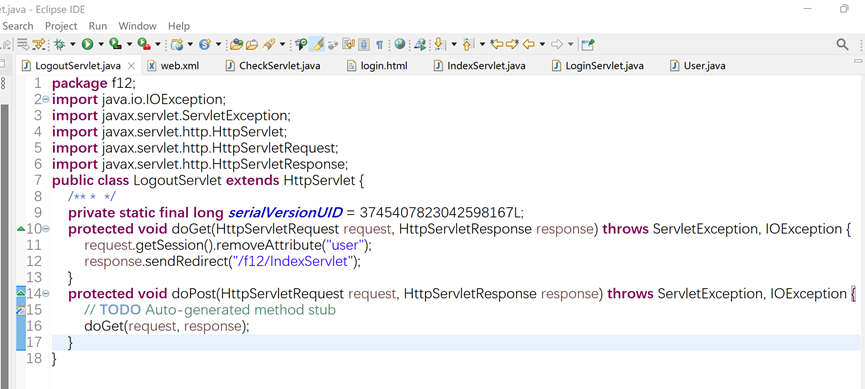This screenshot has height=389, width=865.
Task: Switch to the IndexServlet.java tab
Action: pos(479,66)
